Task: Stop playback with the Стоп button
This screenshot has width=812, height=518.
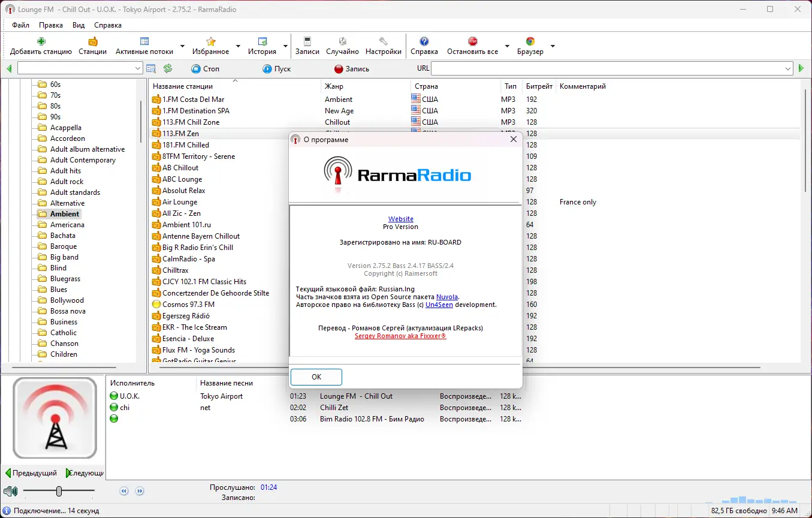Action: [x=206, y=69]
